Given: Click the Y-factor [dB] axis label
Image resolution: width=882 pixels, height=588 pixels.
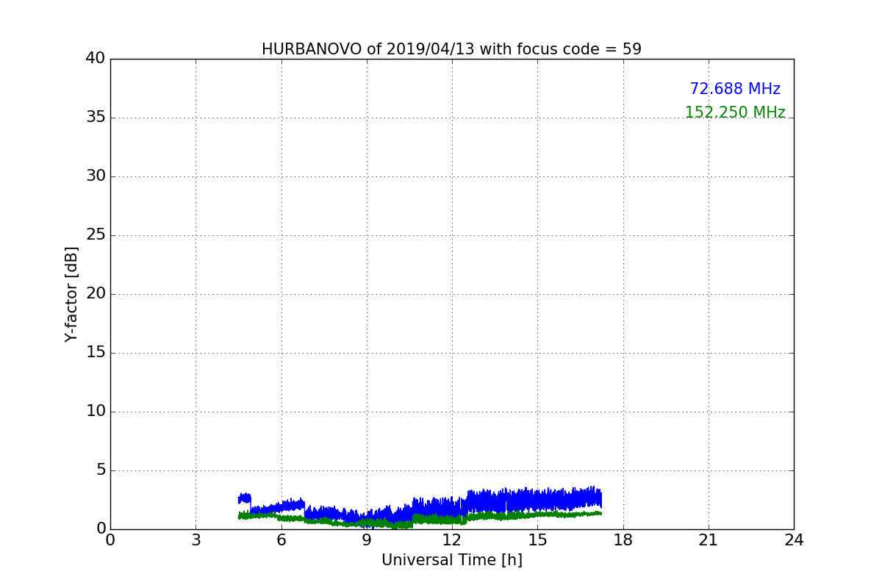Looking at the screenshot, I should point(71,294).
